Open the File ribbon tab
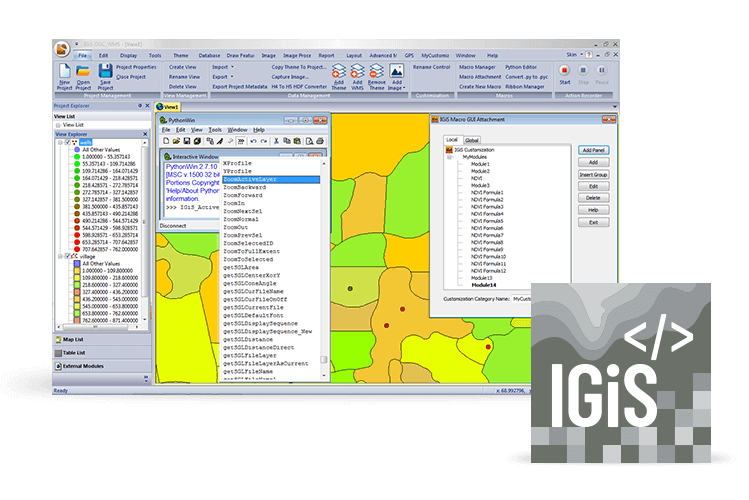This screenshot has height=500, width=749. click(x=83, y=55)
